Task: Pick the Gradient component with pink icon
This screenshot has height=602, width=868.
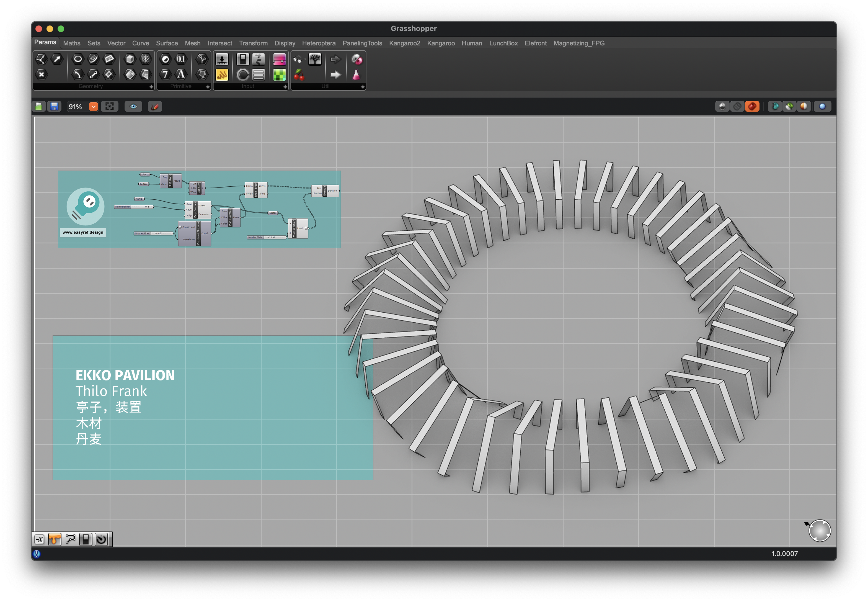Action: (279, 59)
